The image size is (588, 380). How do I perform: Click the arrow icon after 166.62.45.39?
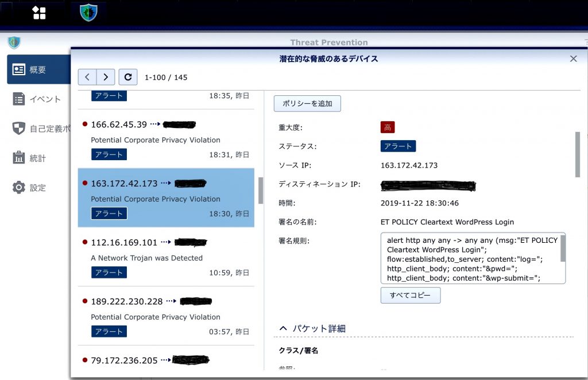point(155,124)
